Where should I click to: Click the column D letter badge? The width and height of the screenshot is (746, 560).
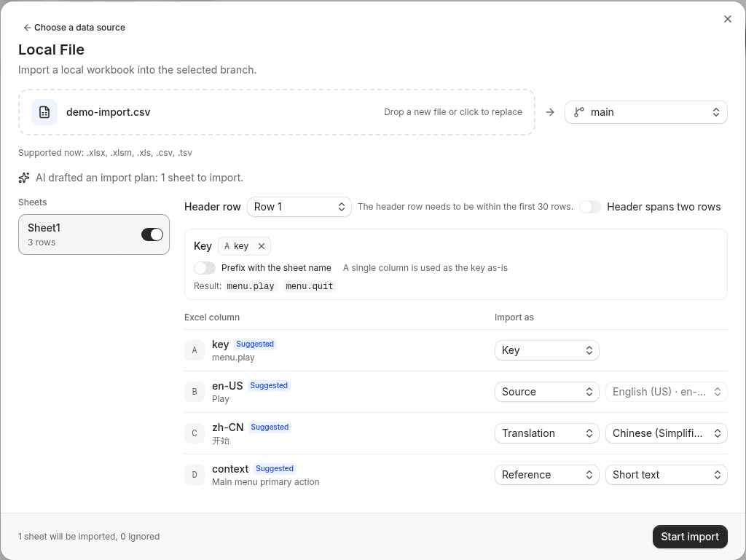point(194,474)
